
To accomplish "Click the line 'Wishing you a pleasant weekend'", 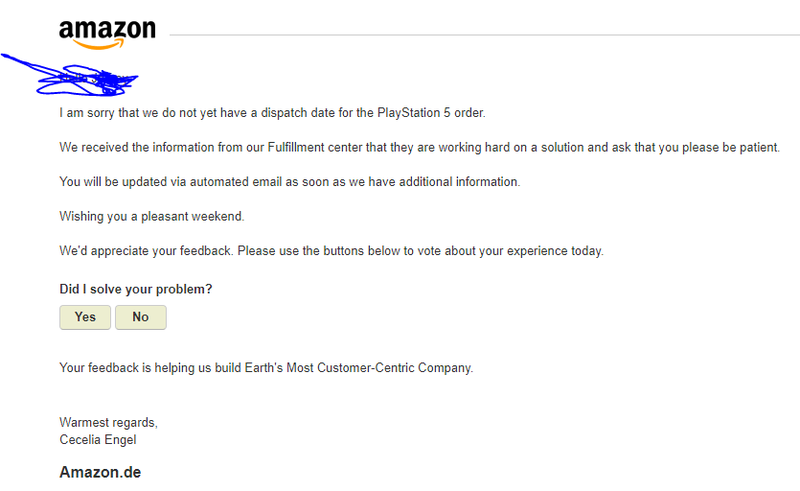I will tap(151, 216).
